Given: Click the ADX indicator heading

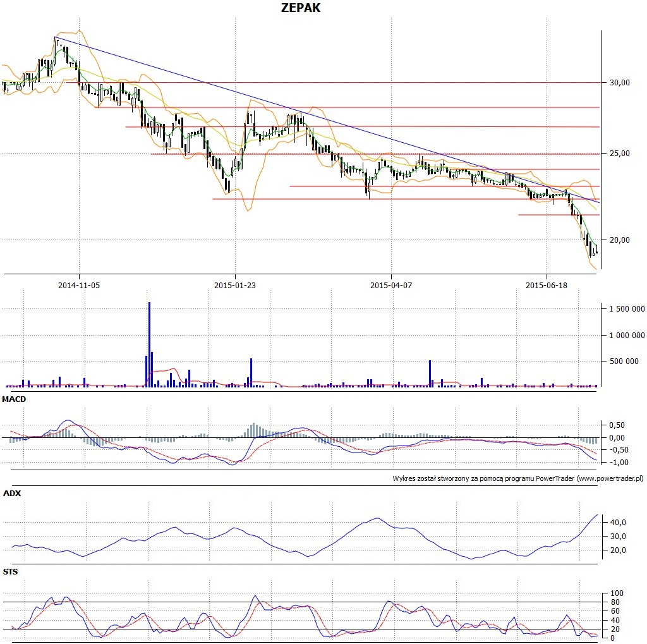Looking at the screenshot, I should pos(12,494).
